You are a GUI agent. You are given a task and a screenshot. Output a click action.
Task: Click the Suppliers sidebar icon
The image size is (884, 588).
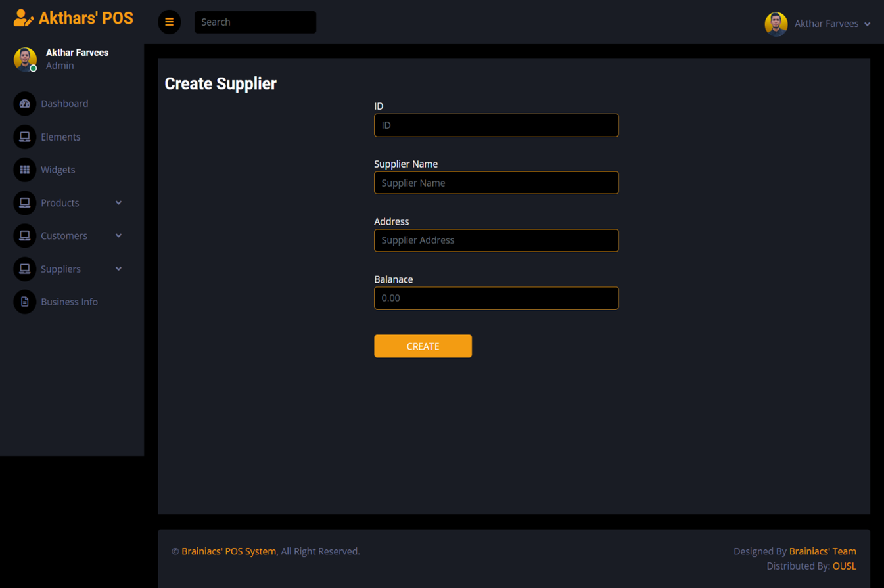(x=25, y=269)
